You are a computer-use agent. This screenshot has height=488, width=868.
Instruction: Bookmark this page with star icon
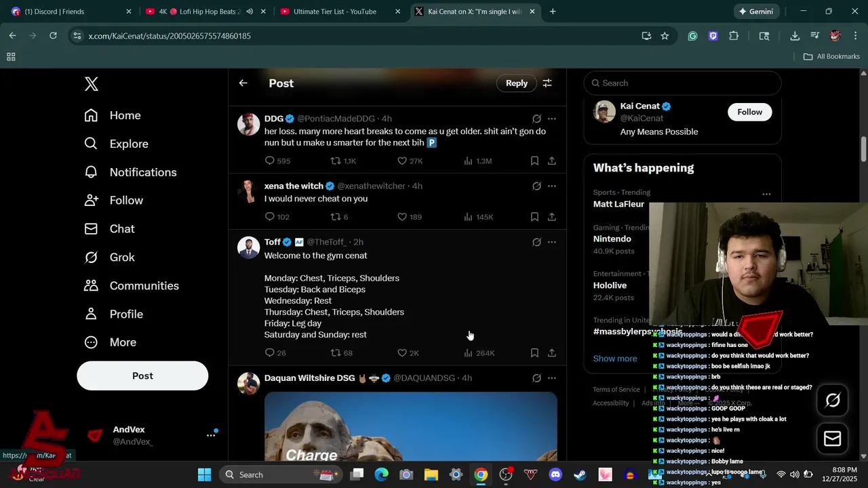(665, 36)
